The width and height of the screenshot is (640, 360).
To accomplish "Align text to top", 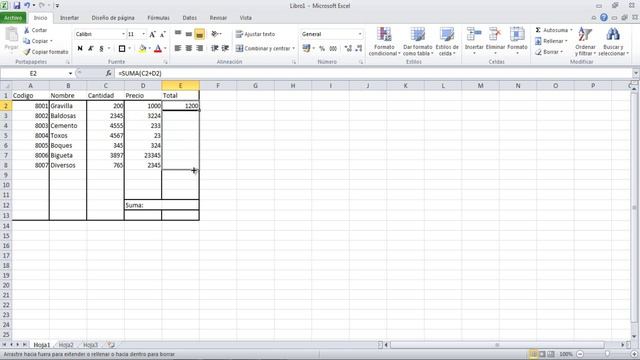I will [178, 34].
